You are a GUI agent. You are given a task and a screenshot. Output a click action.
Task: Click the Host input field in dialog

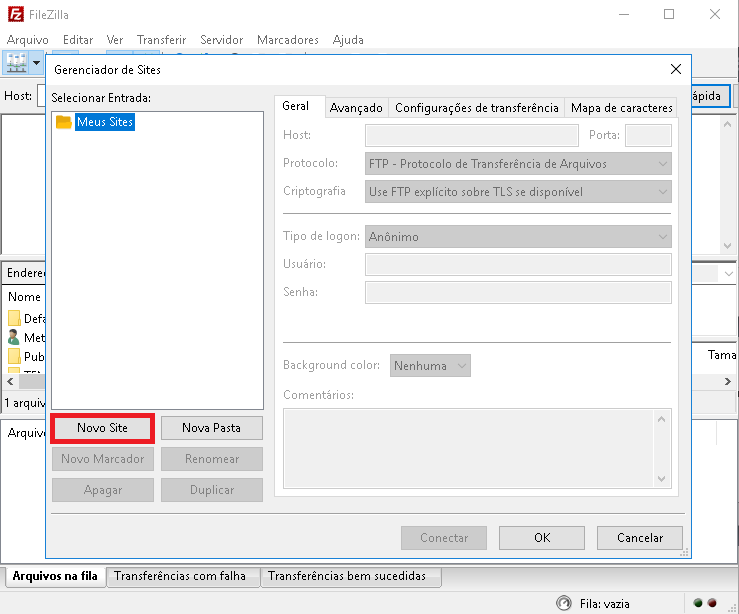coord(471,136)
